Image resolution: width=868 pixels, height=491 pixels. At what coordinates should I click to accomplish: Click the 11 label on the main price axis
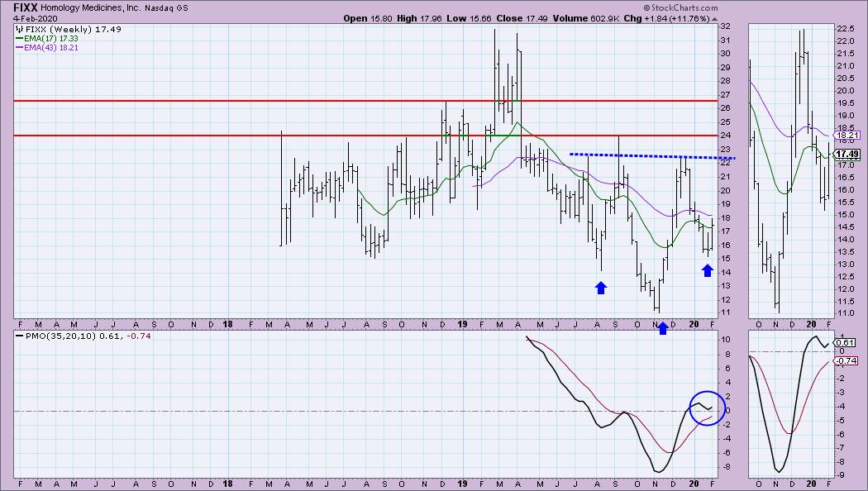point(725,312)
